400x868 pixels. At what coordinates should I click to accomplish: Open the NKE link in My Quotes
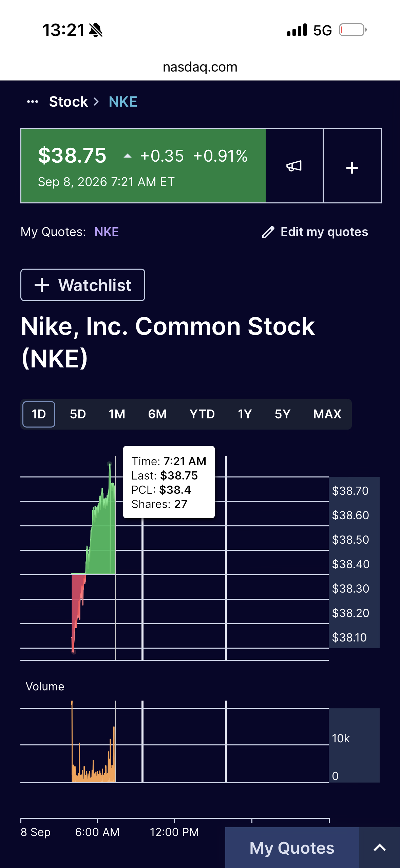[107, 232]
